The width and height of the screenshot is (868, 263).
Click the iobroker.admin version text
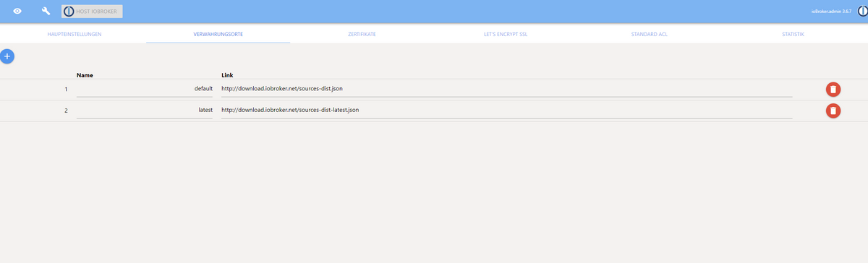832,12
